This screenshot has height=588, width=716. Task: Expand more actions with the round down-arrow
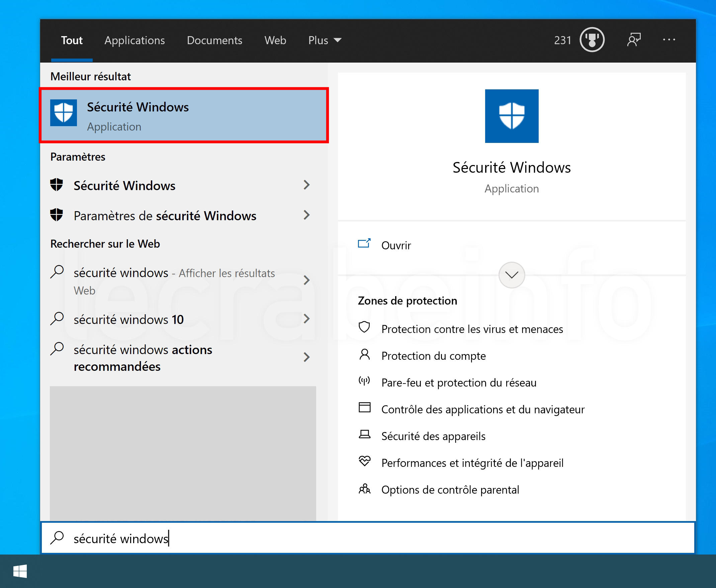(x=512, y=275)
